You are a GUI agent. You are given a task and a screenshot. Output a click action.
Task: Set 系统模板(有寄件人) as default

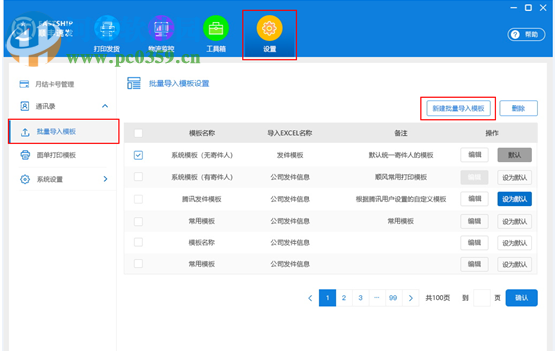click(x=514, y=177)
